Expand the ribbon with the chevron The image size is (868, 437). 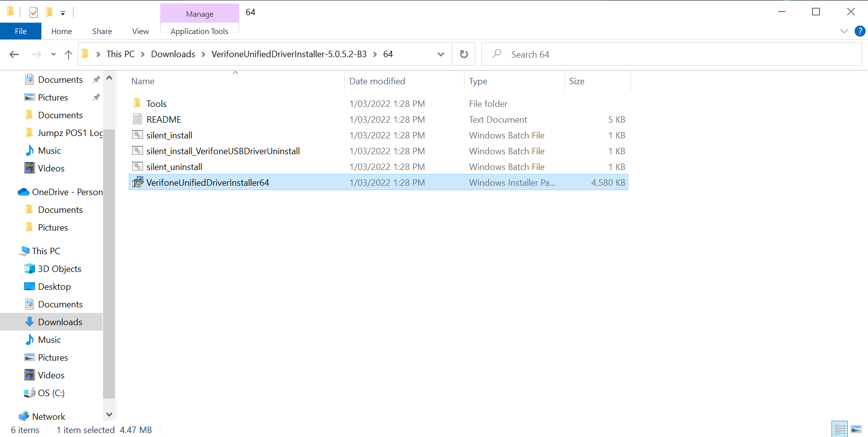[x=844, y=31]
